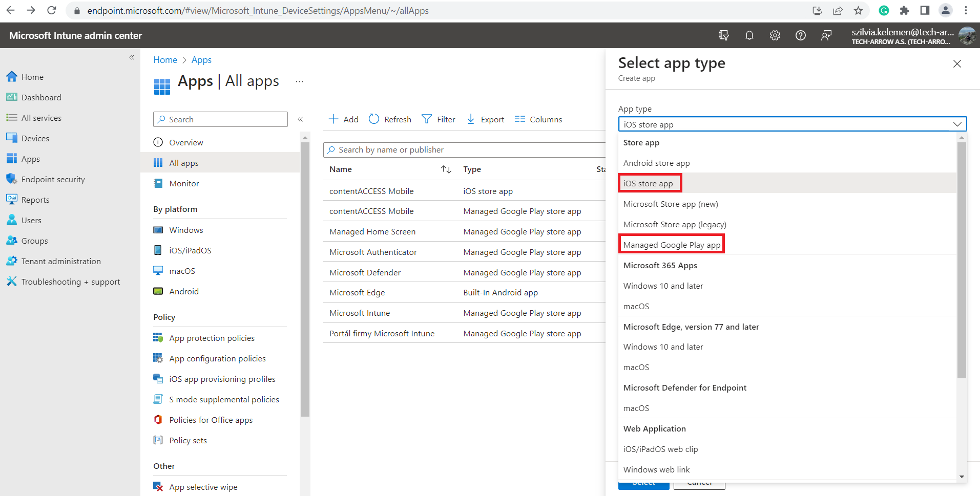This screenshot has width=980, height=496.
Task: Collapse the left navigation sidebar
Action: coord(132,57)
